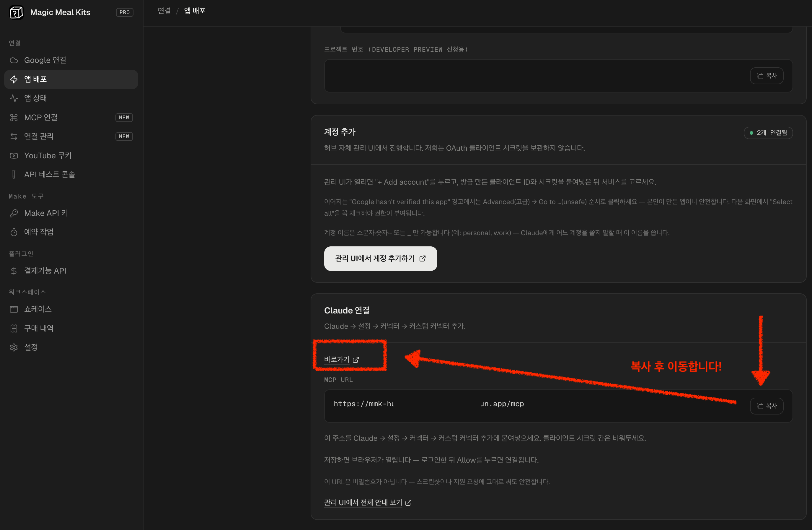Click the window icon beside 쇼케이스
The height and width of the screenshot is (530, 812).
(14, 309)
